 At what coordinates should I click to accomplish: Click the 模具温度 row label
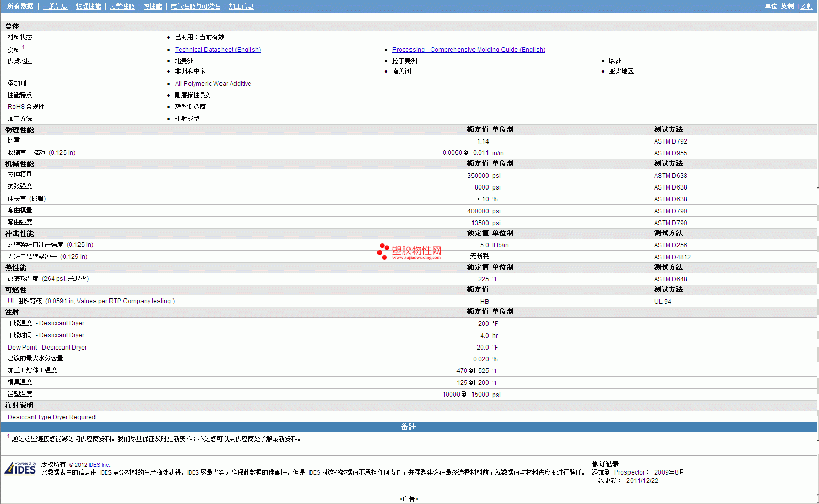tap(20, 382)
